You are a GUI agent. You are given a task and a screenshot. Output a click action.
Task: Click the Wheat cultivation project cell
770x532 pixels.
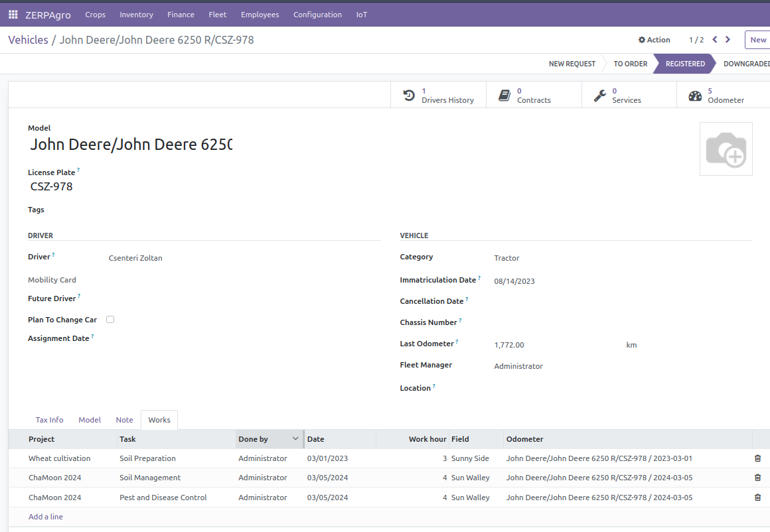(x=60, y=458)
